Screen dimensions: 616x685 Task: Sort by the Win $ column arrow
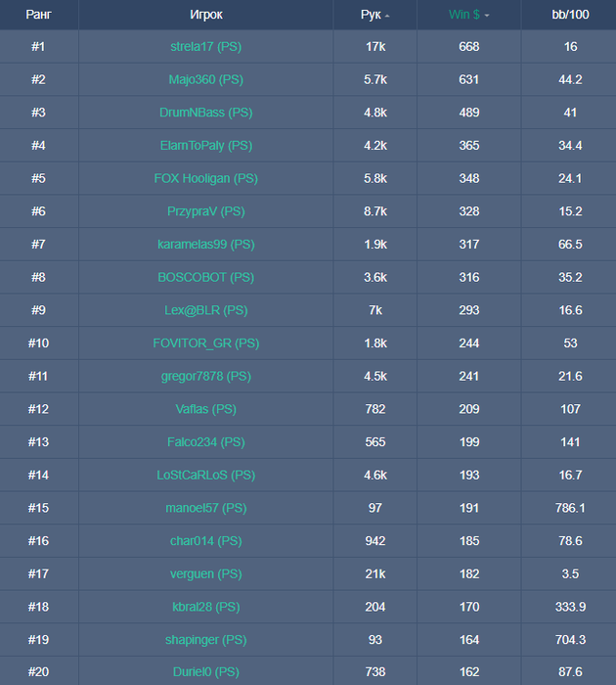pos(487,16)
